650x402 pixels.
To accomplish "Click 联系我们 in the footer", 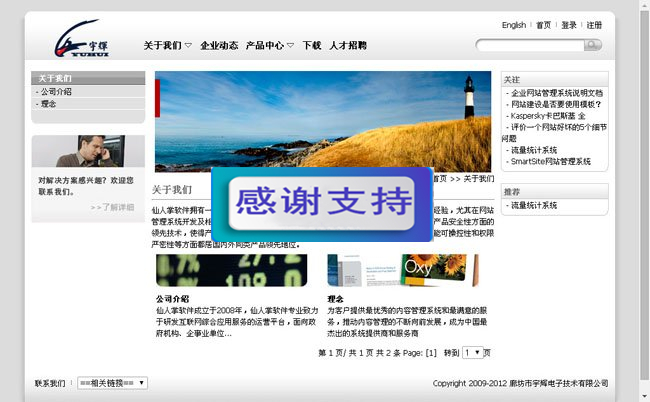I will 50,383.
